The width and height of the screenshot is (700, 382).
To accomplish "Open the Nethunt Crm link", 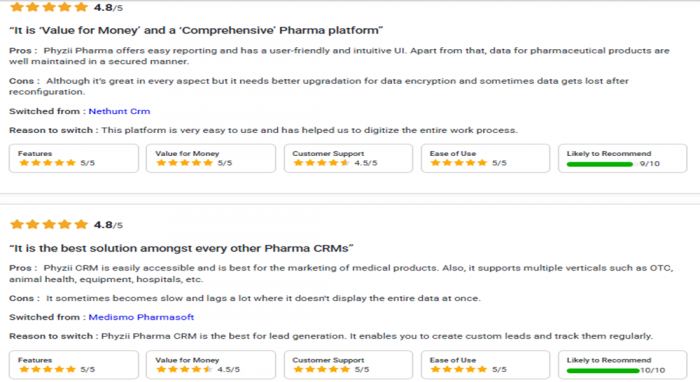I will coord(119,111).
